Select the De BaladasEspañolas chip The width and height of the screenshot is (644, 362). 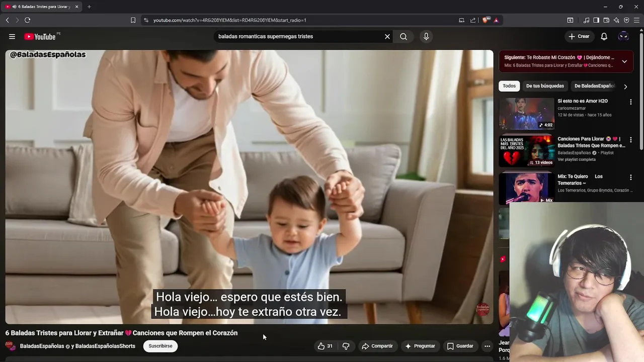point(594,86)
